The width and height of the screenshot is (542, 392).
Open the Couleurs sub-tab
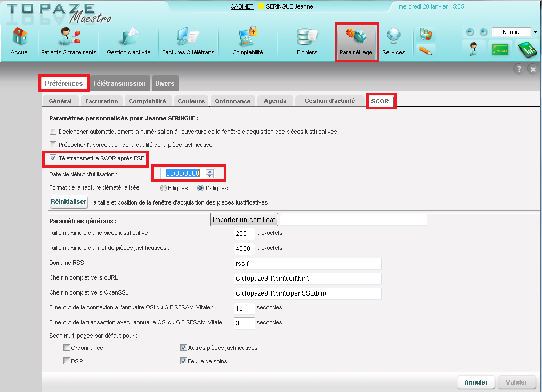pos(191,101)
